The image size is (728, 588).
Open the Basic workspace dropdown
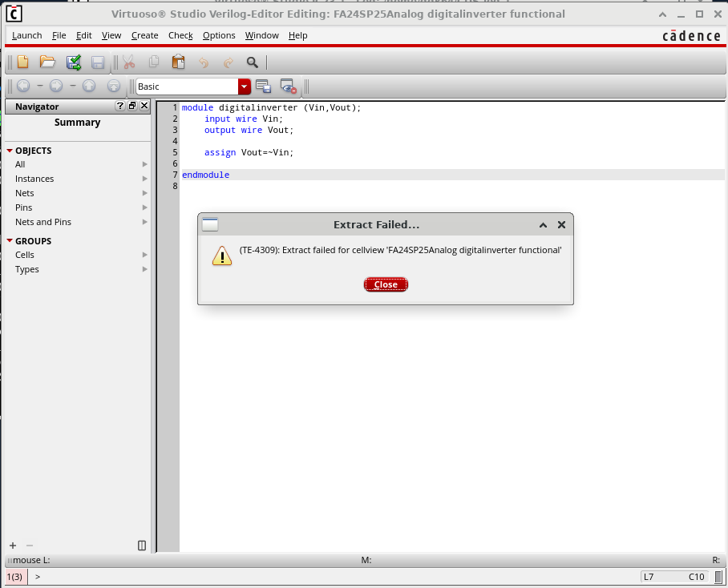(244, 87)
